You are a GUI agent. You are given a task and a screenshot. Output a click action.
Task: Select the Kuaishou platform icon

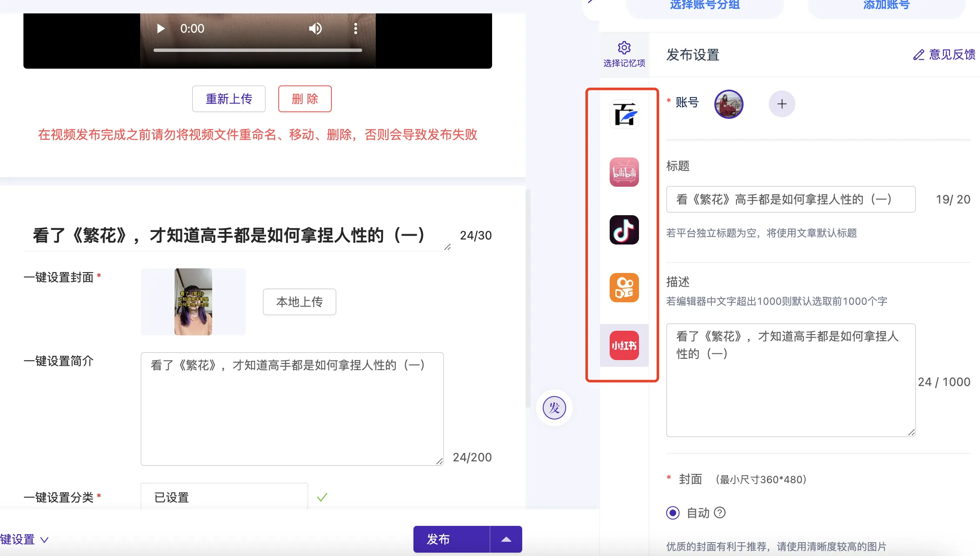coord(624,288)
